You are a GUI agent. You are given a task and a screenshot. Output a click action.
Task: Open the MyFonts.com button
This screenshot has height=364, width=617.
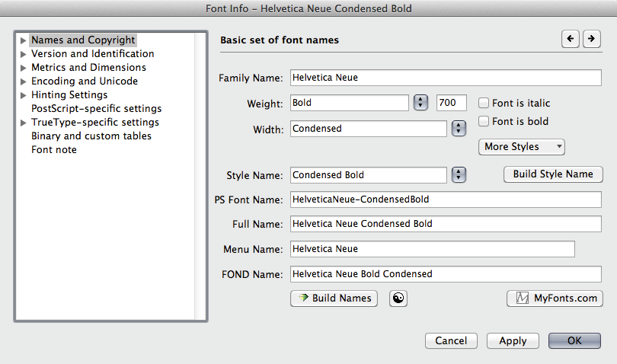tap(555, 299)
